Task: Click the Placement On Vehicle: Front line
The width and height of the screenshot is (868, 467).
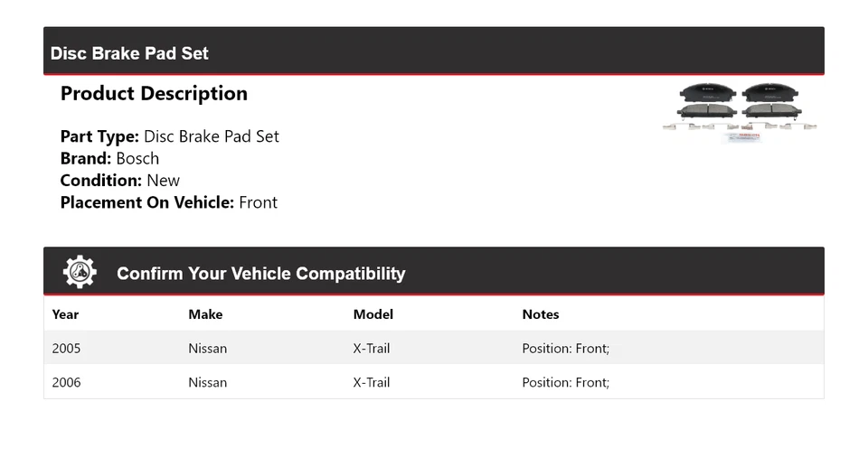Action: pyautogui.click(x=169, y=202)
